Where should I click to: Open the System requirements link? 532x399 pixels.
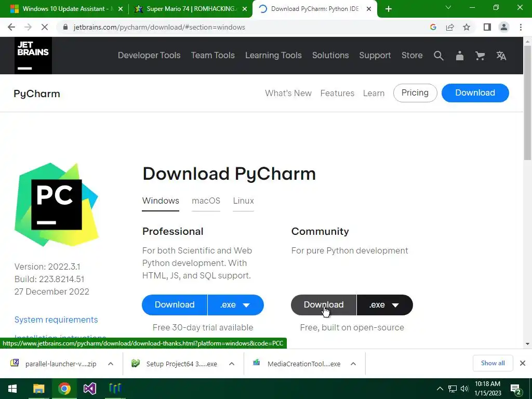tap(56, 320)
